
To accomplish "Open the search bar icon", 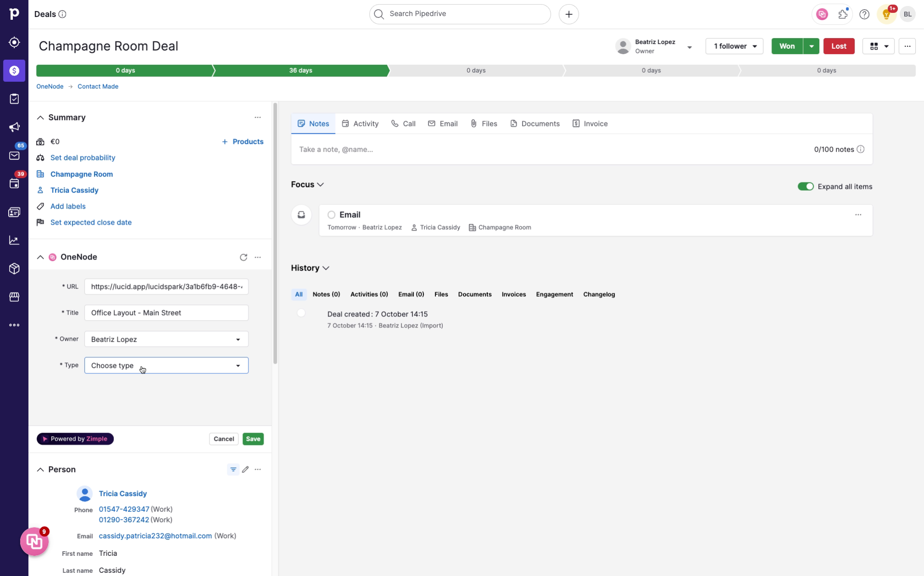I will click(379, 14).
